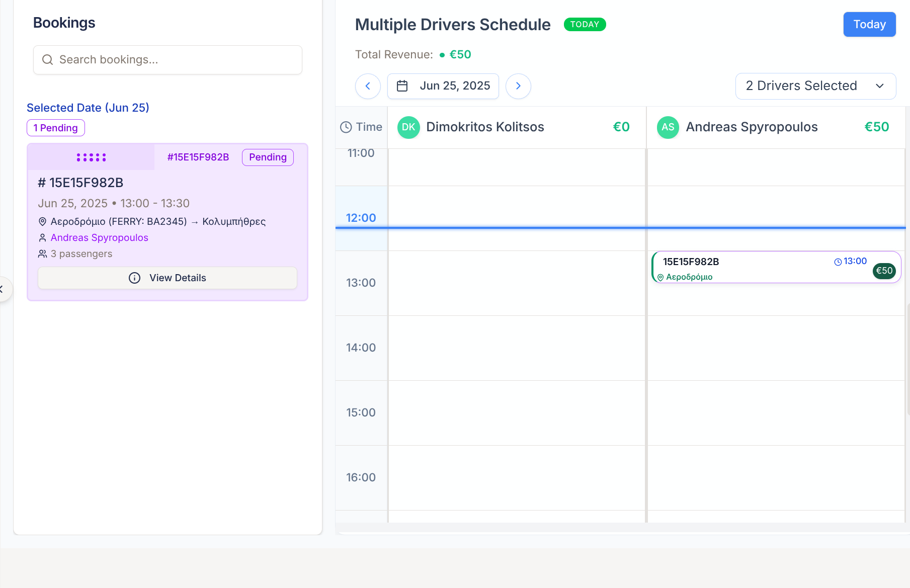The height and width of the screenshot is (588, 910).
Task: Click the €50 price badge on event
Action: [884, 271]
